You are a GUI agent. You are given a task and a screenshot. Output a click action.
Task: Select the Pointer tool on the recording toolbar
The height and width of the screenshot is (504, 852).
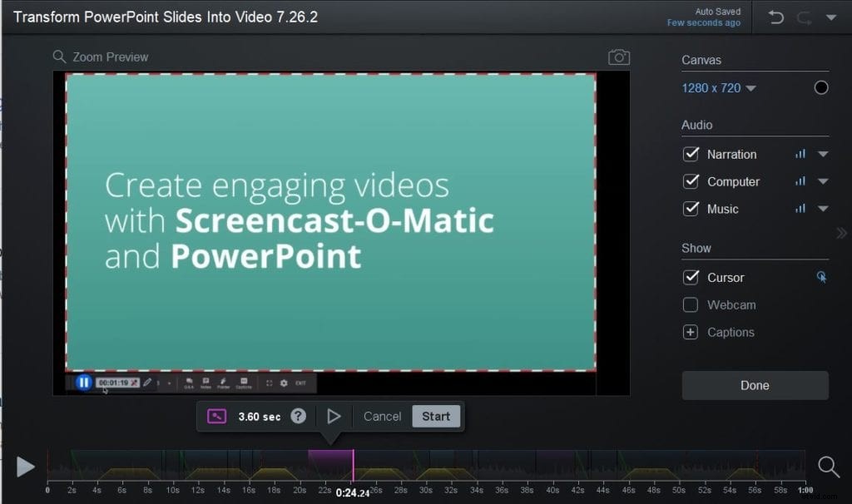pos(223,382)
